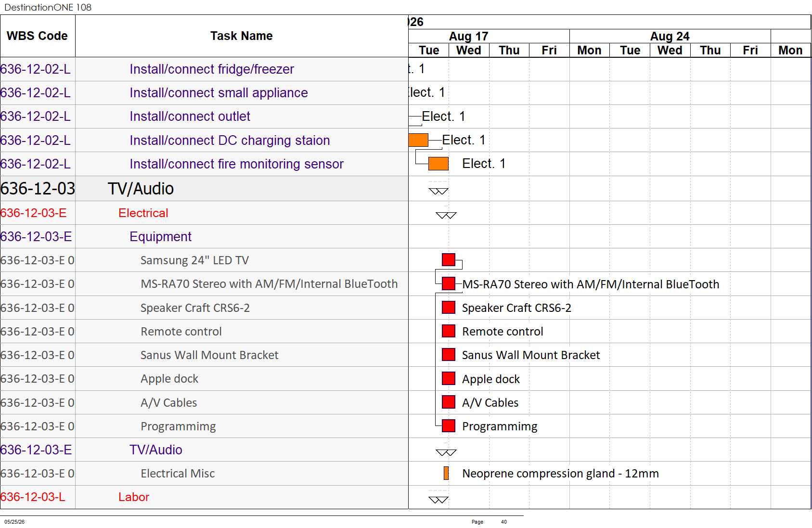Select the Install/connect fridge/freezer task
The image size is (812, 528).
pos(212,69)
